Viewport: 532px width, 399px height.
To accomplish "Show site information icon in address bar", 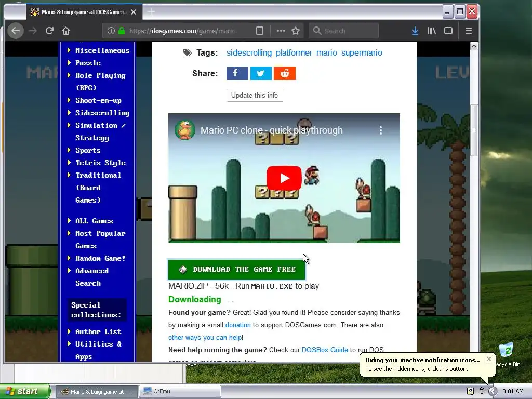I will click(111, 31).
